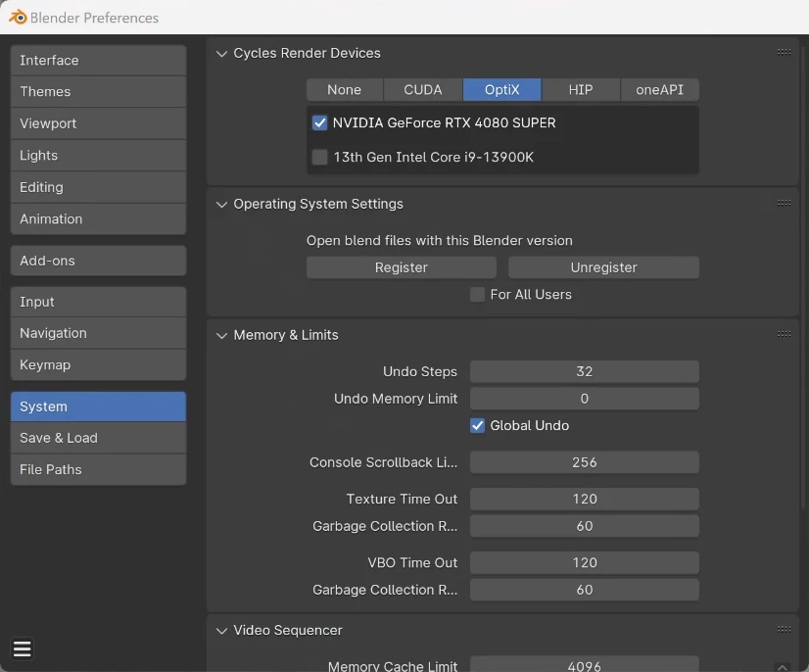
Task: Click the scroll-up arrow at bottom right
Action: coord(783,667)
